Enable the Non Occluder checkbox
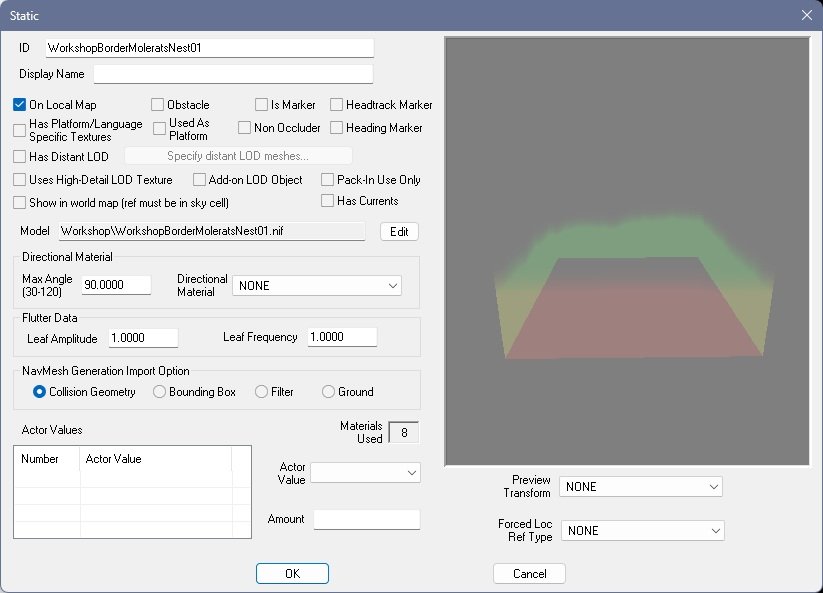Image resolution: width=823 pixels, height=593 pixels. (244, 128)
